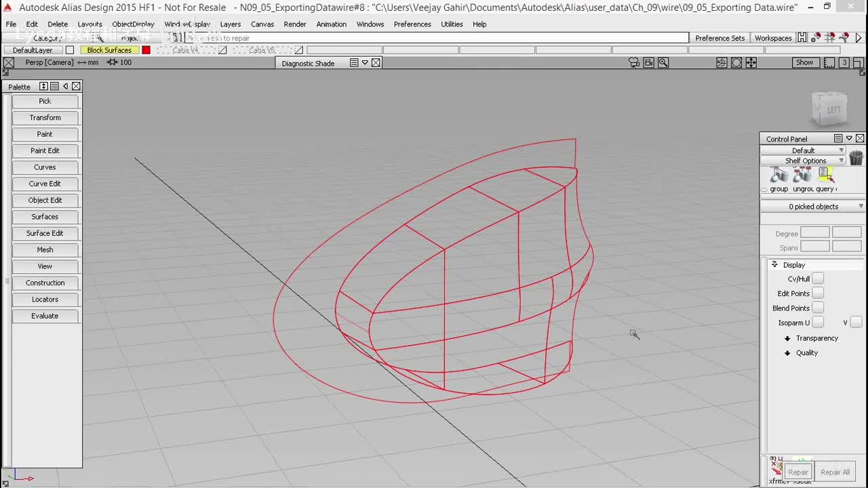Viewport: 868px width, 488px height.
Task: Open the Evaluate palette tab
Action: pyautogui.click(x=45, y=316)
